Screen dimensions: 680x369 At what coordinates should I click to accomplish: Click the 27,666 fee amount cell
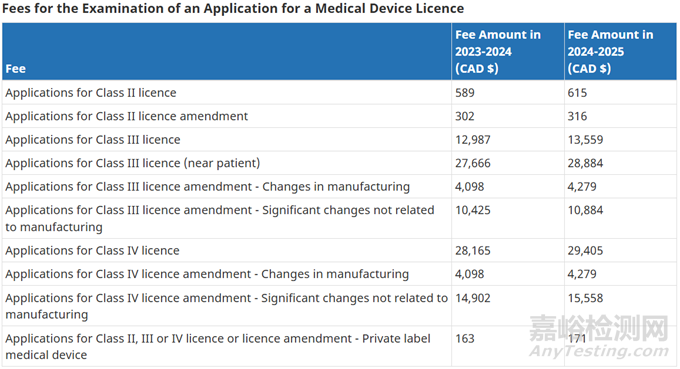pyautogui.click(x=507, y=163)
